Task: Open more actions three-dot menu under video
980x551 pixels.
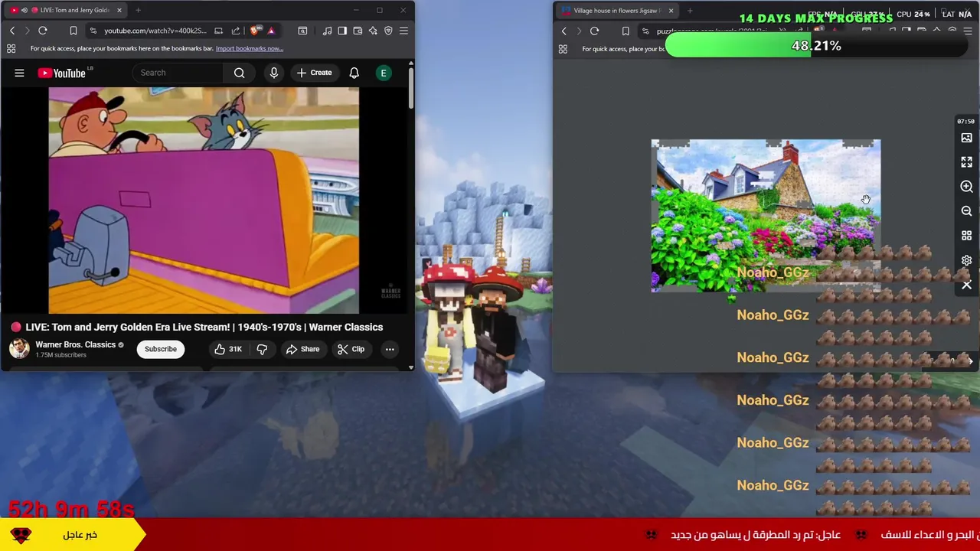Action: click(x=390, y=349)
